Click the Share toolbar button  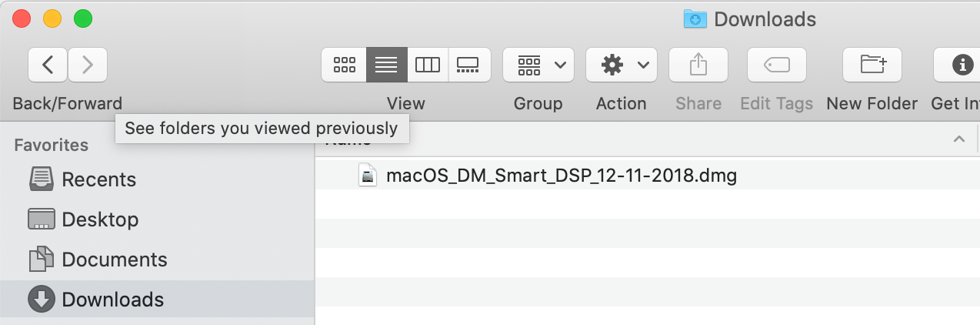pyautogui.click(x=698, y=65)
